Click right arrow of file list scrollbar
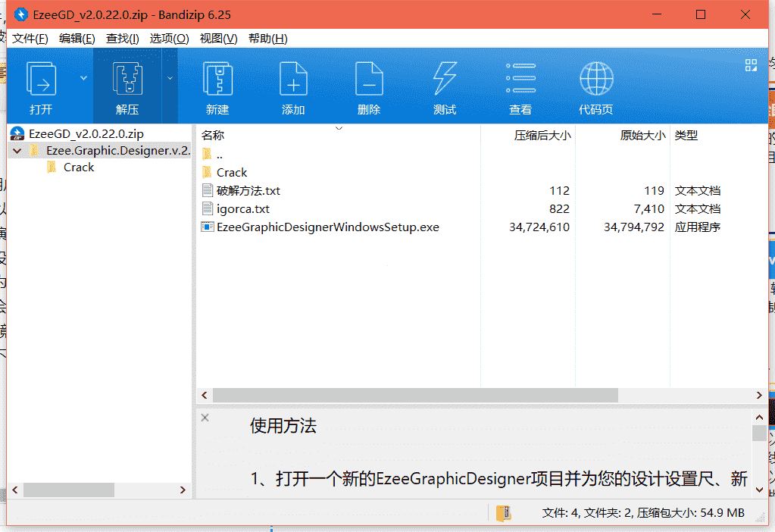This screenshot has height=532, width=775. [759, 395]
